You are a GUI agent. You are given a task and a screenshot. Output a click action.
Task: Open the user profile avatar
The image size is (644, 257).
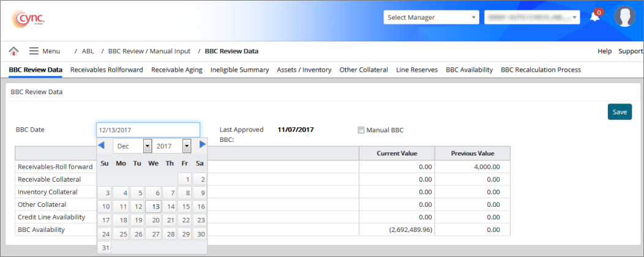click(624, 17)
